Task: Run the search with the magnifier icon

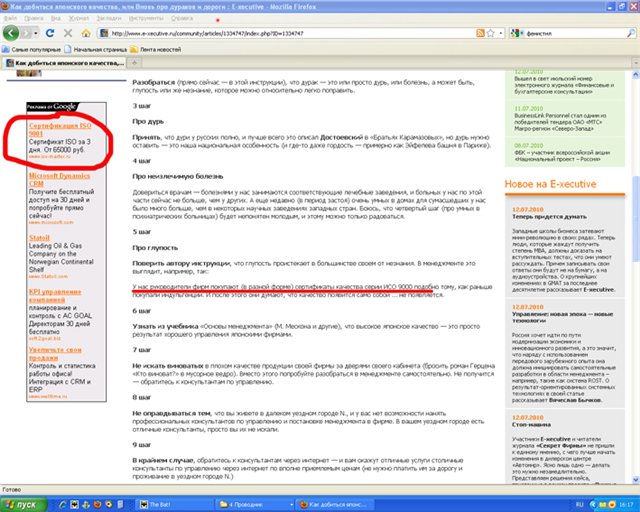Action: 631,33
